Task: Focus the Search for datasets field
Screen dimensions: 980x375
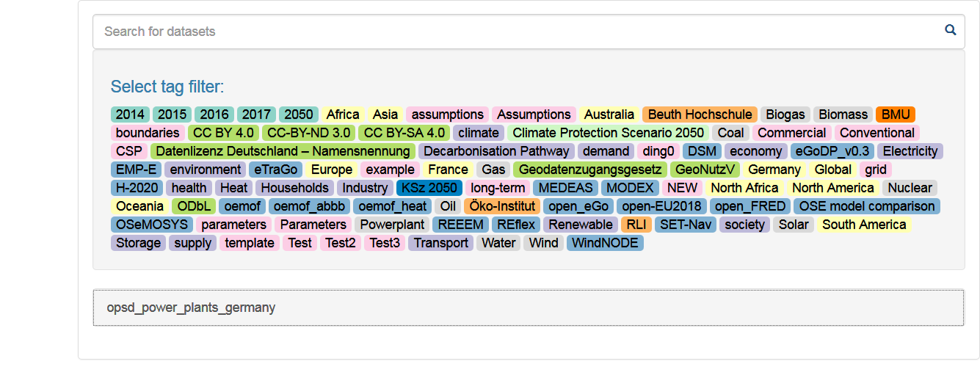Action: coord(529,32)
